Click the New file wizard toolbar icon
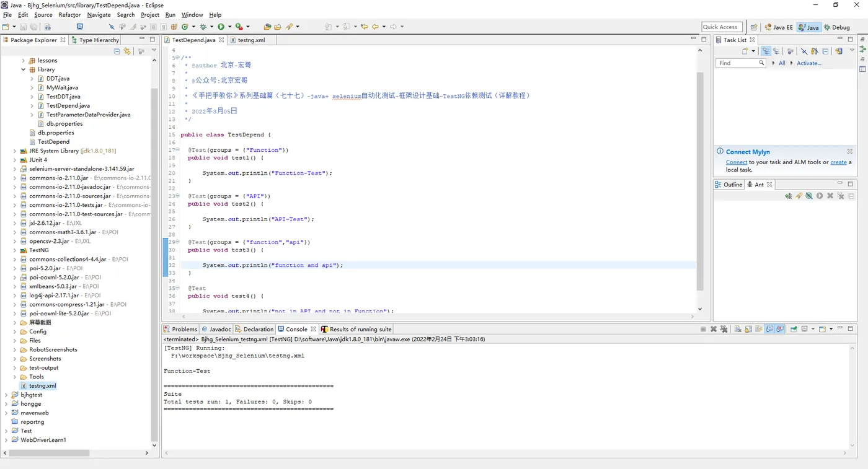Screen dimensions: 868x469 tap(6, 27)
